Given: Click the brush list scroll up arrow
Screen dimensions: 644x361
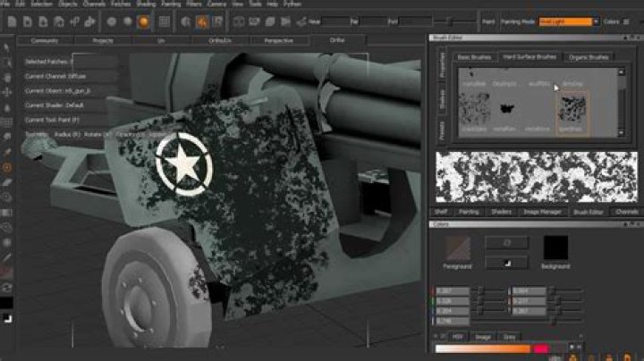Looking at the screenshot, I should (x=621, y=72).
